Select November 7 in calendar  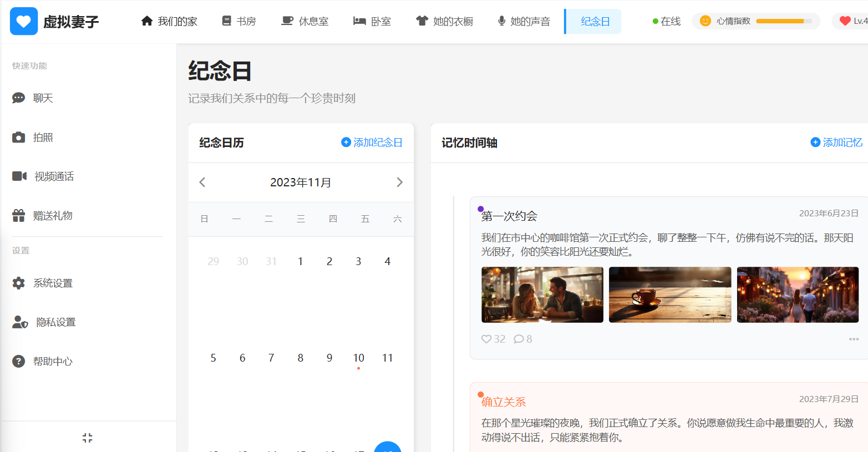tap(271, 358)
